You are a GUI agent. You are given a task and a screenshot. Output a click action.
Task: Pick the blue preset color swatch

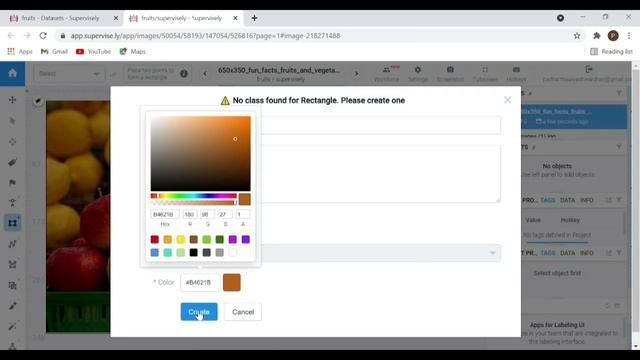155,253
